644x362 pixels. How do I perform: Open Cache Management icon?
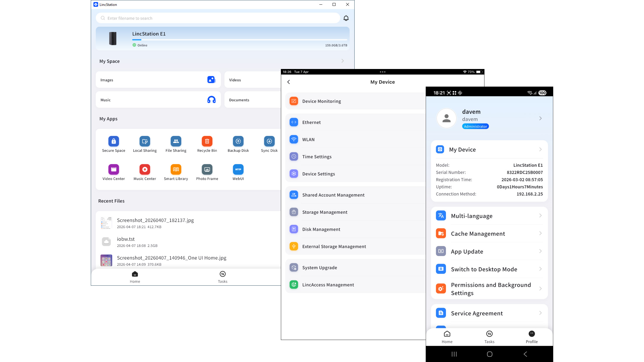441,234
